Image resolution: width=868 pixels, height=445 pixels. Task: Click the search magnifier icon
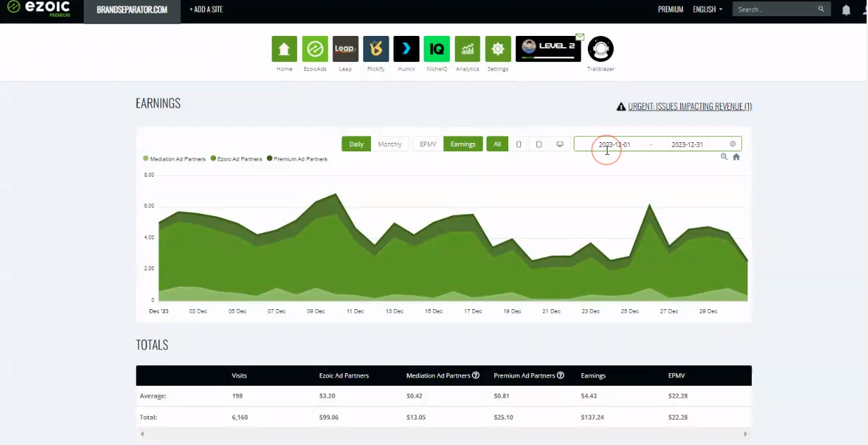click(821, 9)
